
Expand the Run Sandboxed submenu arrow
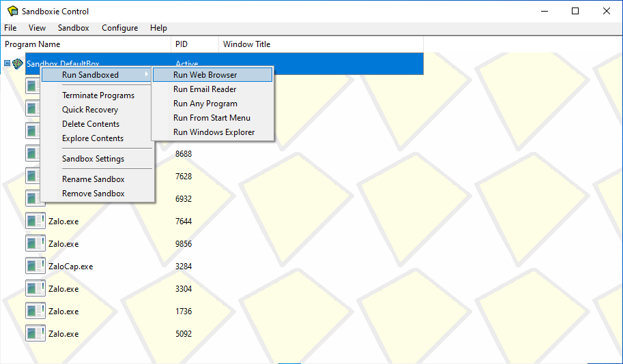(x=147, y=75)
